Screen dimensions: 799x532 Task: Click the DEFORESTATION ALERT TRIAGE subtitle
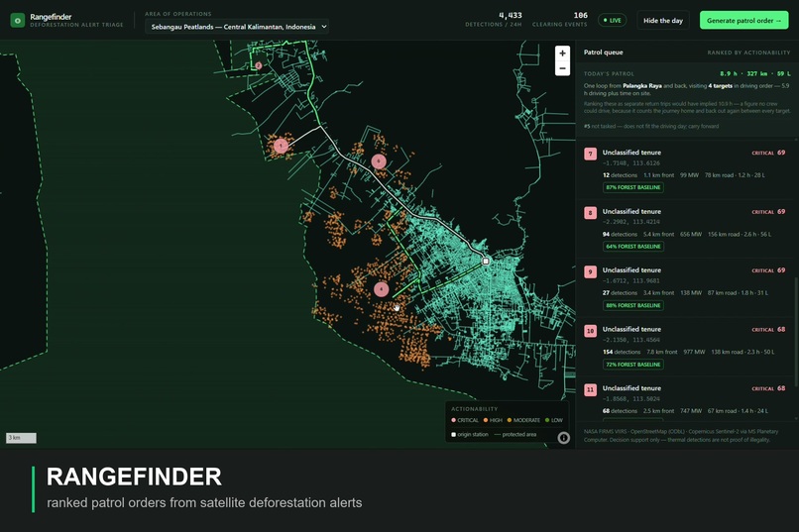(76, 25)
